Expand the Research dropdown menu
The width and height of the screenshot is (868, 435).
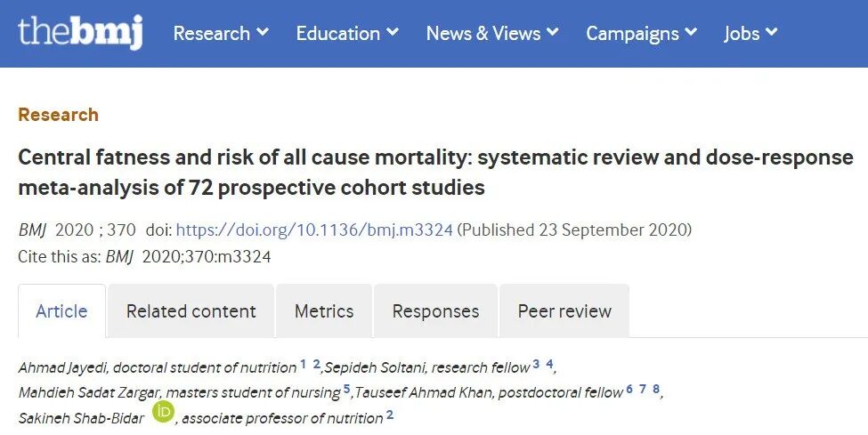(x=221, y=34)
